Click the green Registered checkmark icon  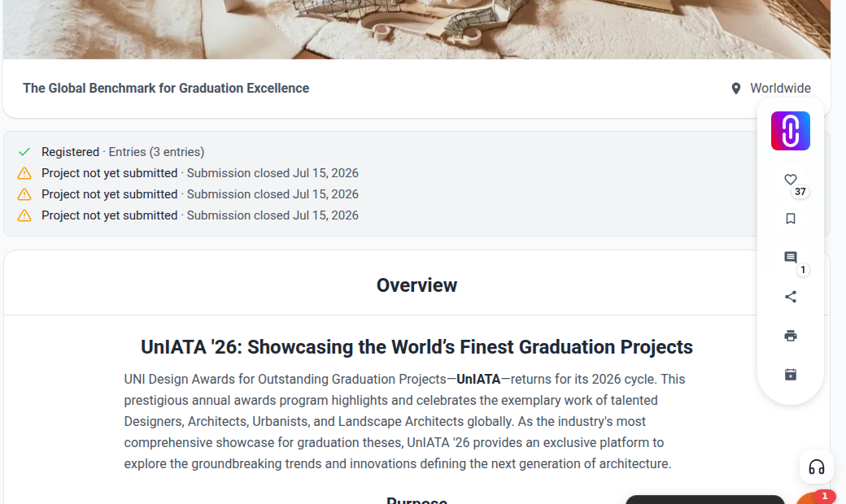(x=24, y=152)
